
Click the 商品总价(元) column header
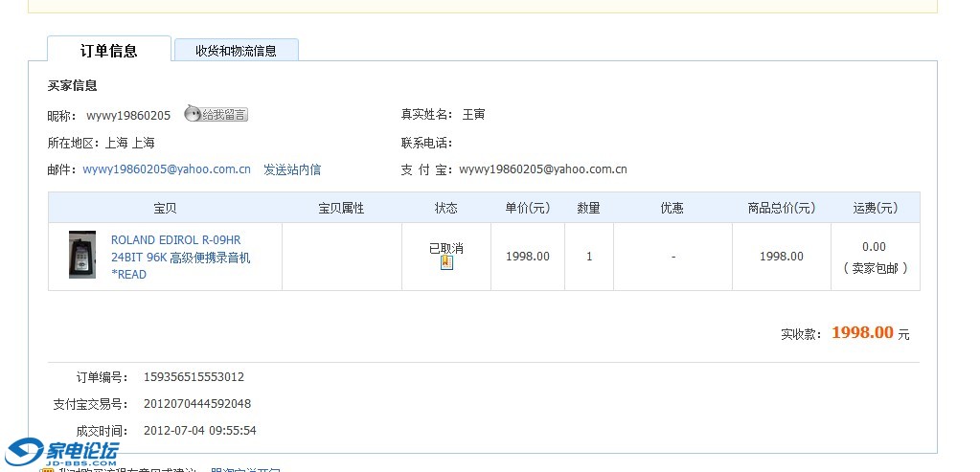coord(782,208)
